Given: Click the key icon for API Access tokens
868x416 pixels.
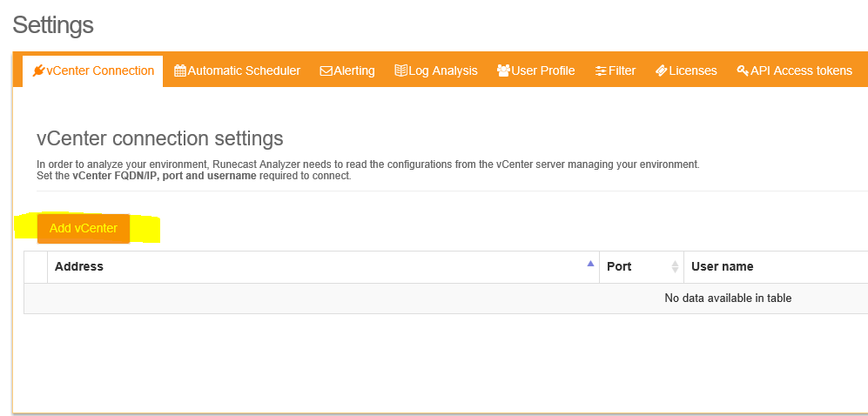Looking at the screenshot, I should [743, 70].
